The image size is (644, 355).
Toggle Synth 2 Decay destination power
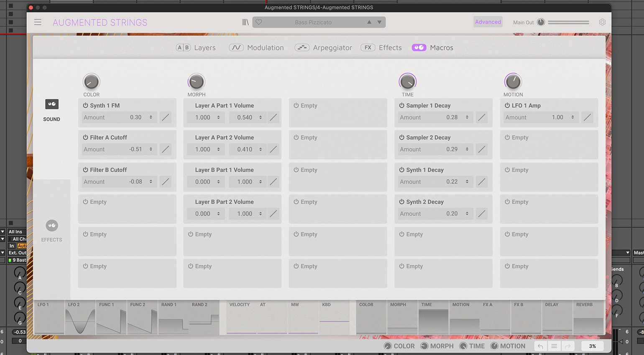click(x=402, y=202)
